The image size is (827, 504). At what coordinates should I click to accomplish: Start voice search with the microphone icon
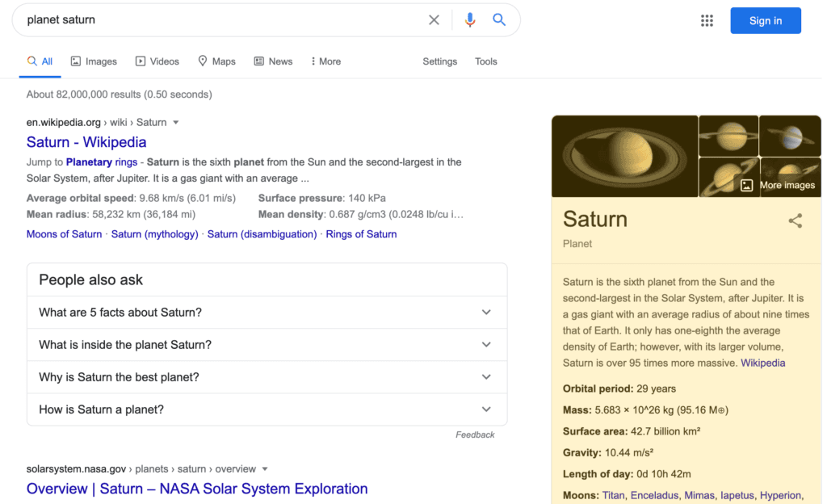click(469, 20)
